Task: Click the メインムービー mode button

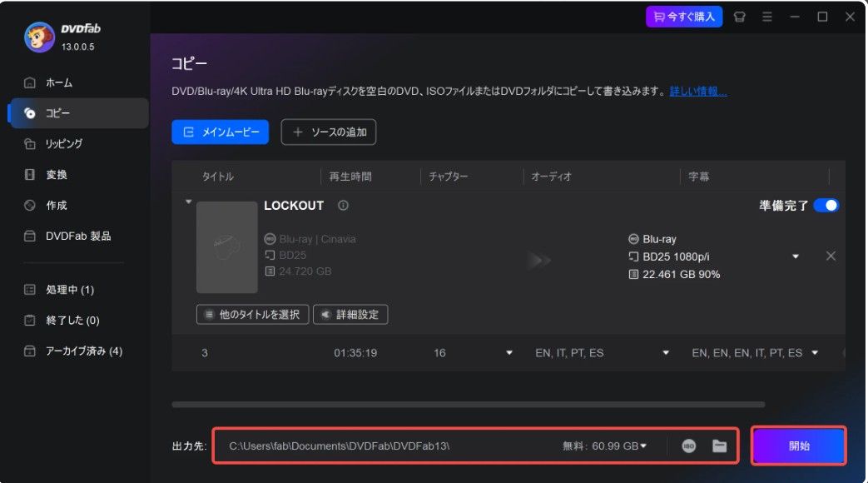Action: click(x=221, y=132)
